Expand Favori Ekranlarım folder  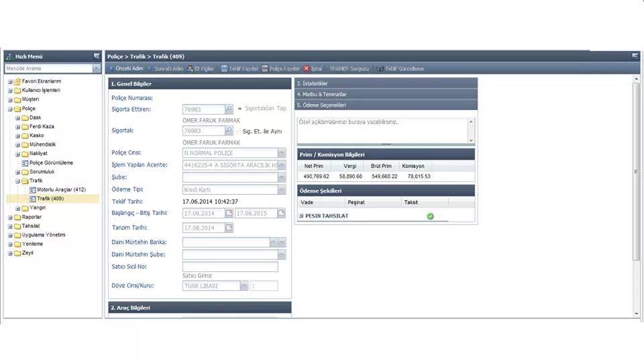tap(10, 81)
